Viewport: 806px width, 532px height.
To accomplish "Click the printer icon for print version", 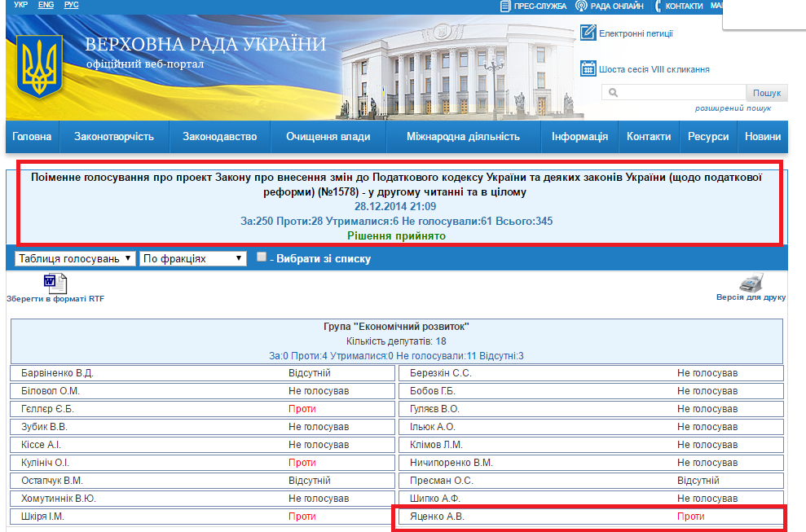I will (x=751, y=283).
